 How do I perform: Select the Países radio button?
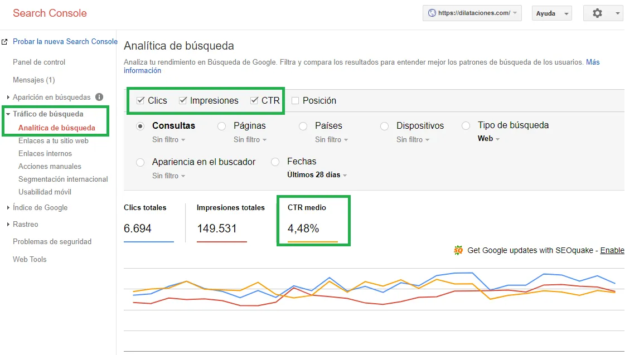(303, 126)
